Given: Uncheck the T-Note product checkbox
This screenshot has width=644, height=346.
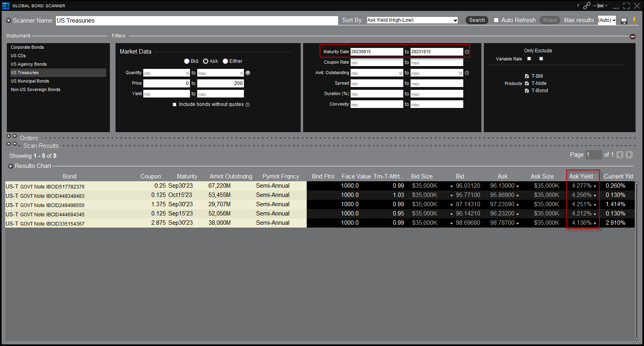Looking at the screenshot, I should point(527,83).
